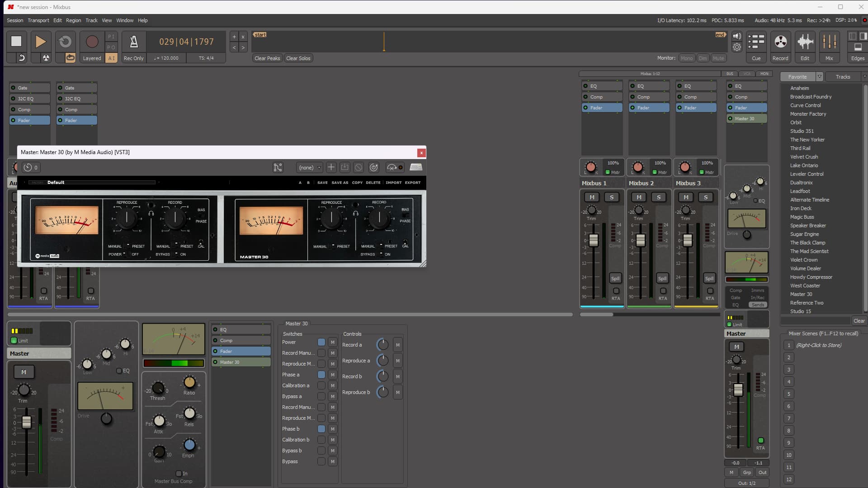Toggle the Bypass a switch
Screen dimensions: 868x488
coord(321,397)
